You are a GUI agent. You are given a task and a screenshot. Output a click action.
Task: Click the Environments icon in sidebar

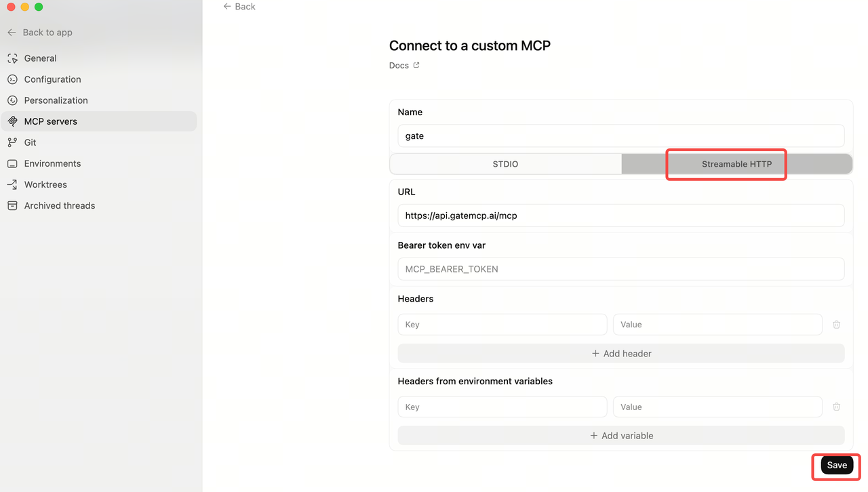pos(12,163)
